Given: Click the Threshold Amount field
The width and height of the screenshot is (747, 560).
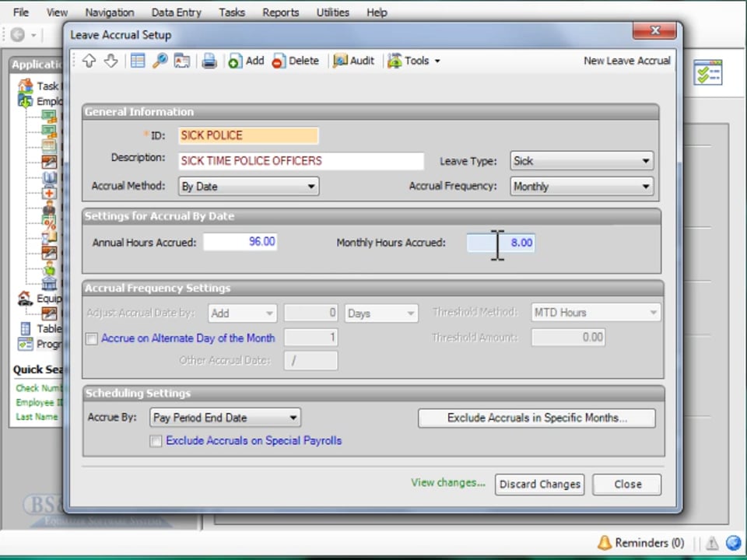Looking at the screenshot, I should (x=568, y=338).
